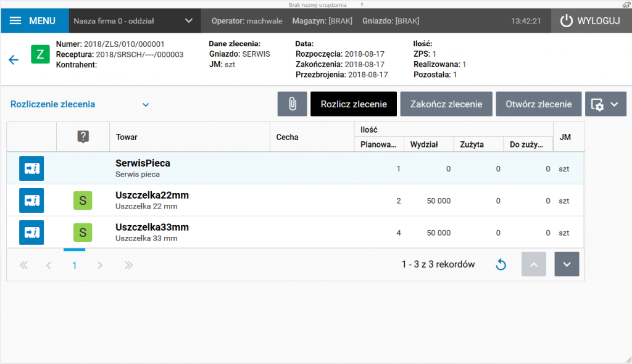Open the paperclip attachments button

click(x=292, y=104)
